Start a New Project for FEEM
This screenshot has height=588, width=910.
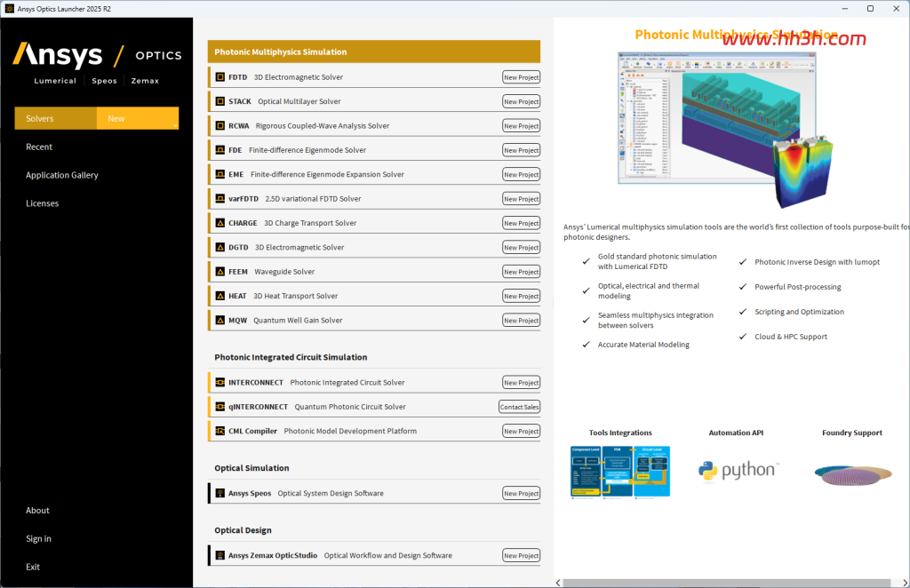pos(521,272)
